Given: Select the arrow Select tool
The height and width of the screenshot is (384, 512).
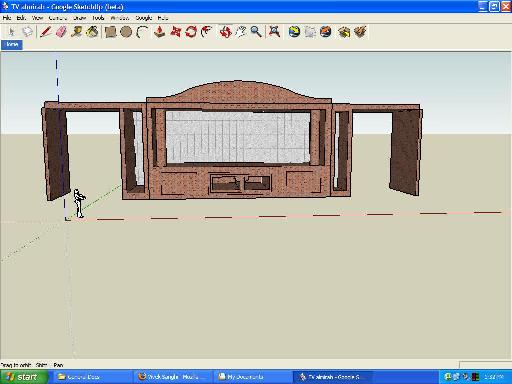Looking at the screenshot, I should (12, 32).
